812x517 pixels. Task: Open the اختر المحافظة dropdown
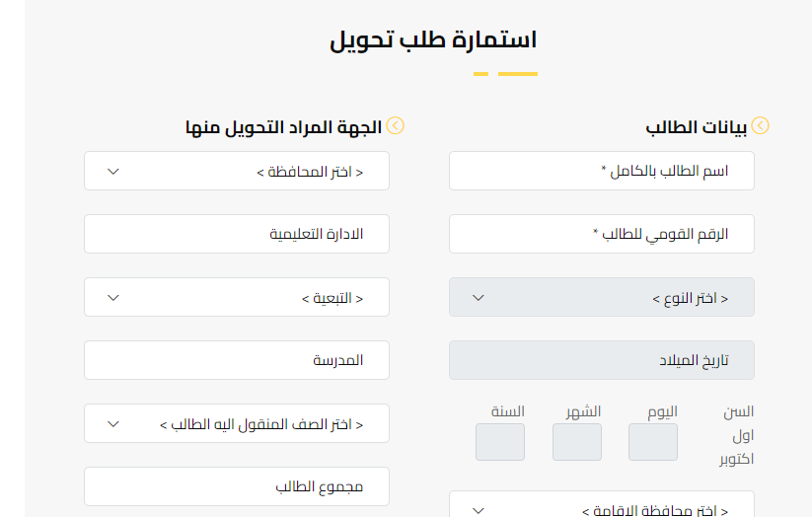pyautogui.click(x=237, y=171)
